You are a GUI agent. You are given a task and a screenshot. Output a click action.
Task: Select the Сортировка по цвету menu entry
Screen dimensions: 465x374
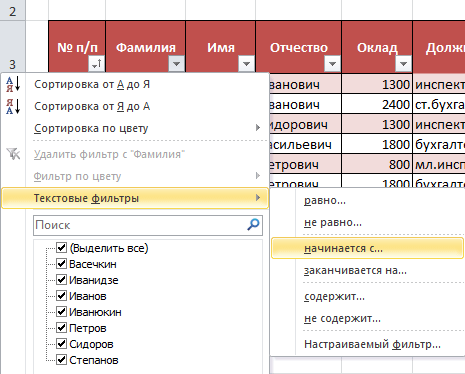135,128
